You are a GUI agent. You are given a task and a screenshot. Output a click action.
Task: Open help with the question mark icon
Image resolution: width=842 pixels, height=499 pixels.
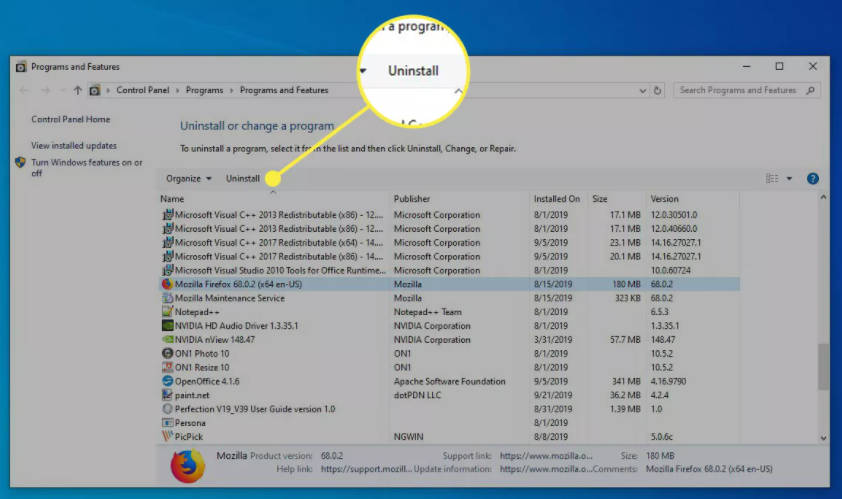pos(812,179)
